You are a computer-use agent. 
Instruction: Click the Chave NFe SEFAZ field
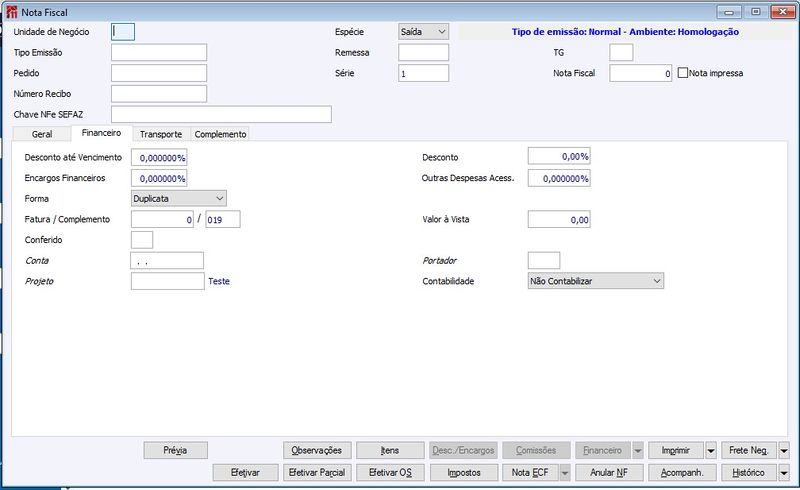pos(221,114)
